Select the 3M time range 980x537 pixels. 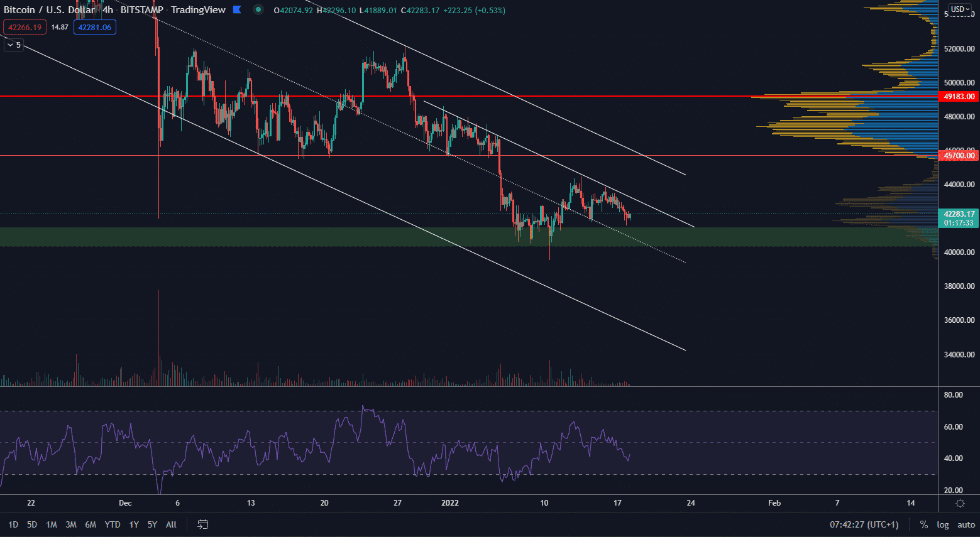pos(71,524)
